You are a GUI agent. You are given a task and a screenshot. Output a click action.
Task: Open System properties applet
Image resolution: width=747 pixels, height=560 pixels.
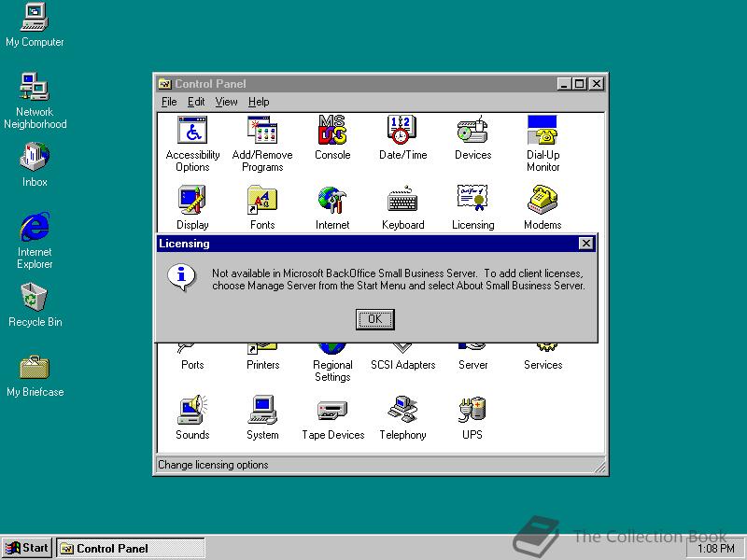[262, 417]
